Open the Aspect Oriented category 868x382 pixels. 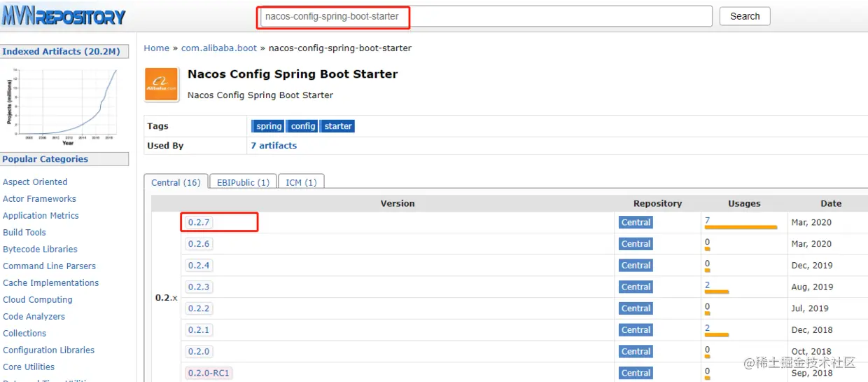[35, 182]
